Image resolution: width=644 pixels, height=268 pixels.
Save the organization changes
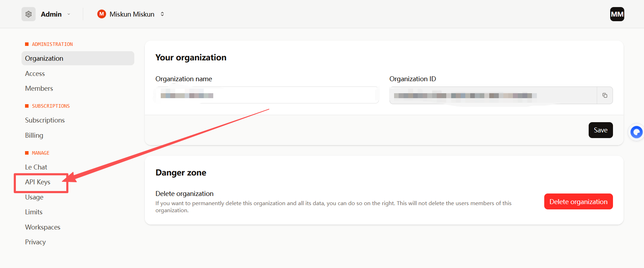click(x=601, y=130)
